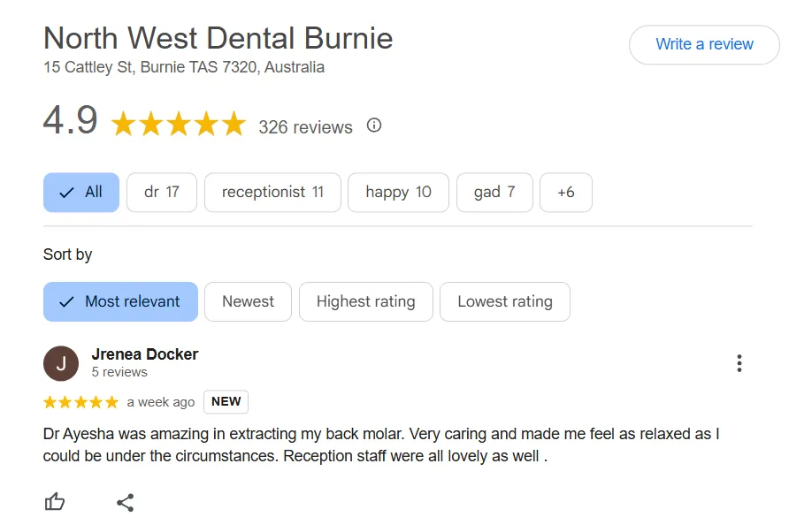Share Jrenea Docker's review
Screen dimensions: 812x532
pos(126,502)
